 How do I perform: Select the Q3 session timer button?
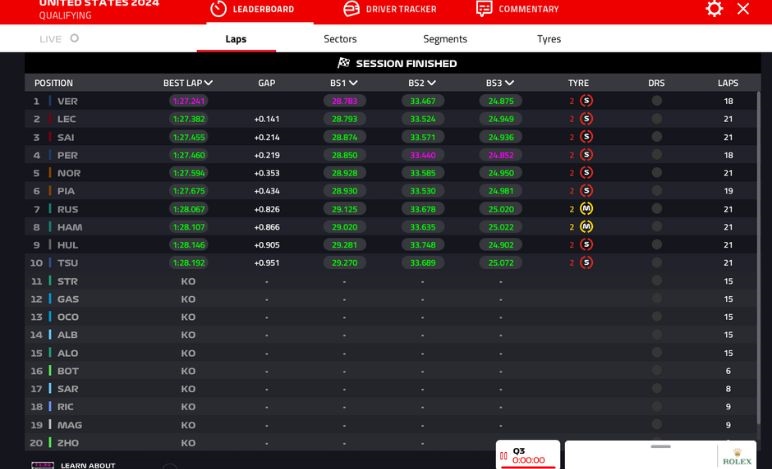tap(528, 455)
